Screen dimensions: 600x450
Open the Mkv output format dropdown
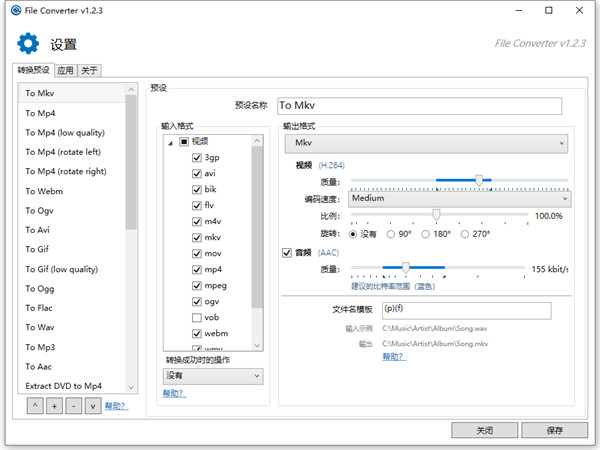point(426,143)
